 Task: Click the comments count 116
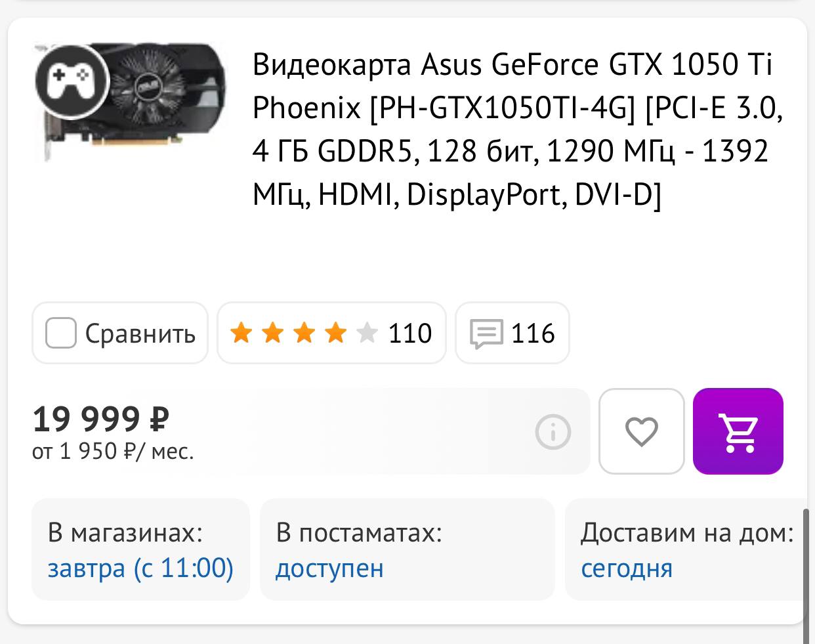[533, 333]
